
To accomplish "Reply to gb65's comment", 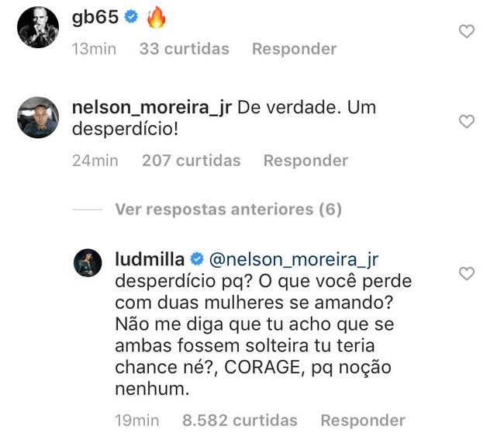I will (x=294, y=49).
